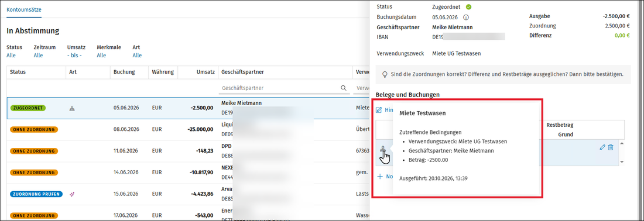Select the DPD business partner cell
Viewport: 644px width, 221px height.
click(x=227, y=146)
